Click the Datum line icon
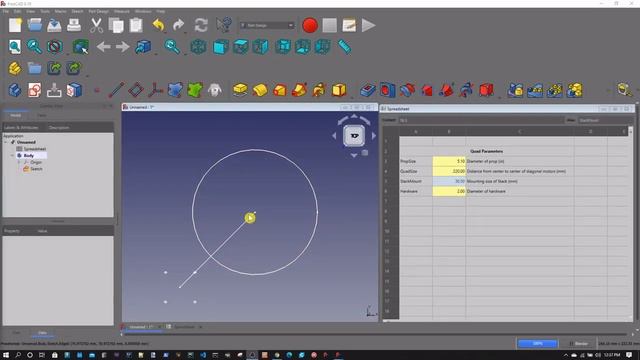640x360 pixels. click(116, 90)
